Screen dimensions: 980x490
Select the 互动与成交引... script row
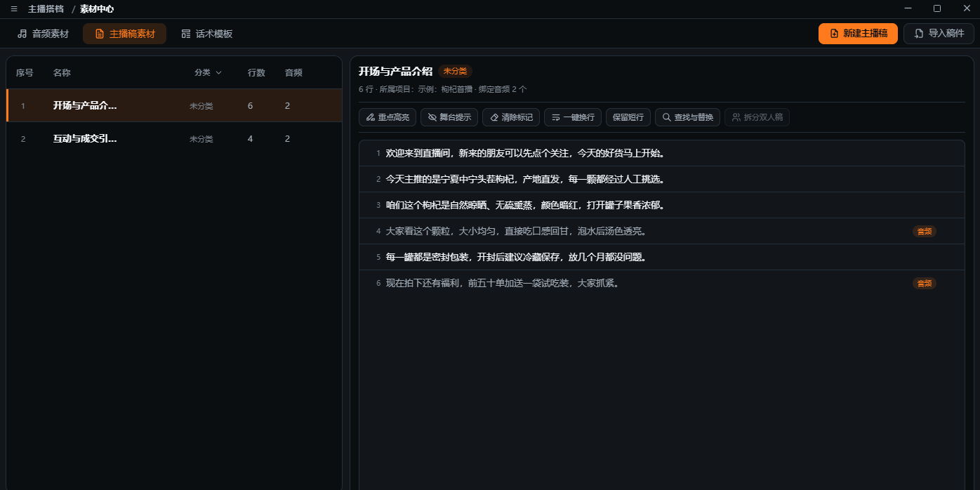coord(174,139)
